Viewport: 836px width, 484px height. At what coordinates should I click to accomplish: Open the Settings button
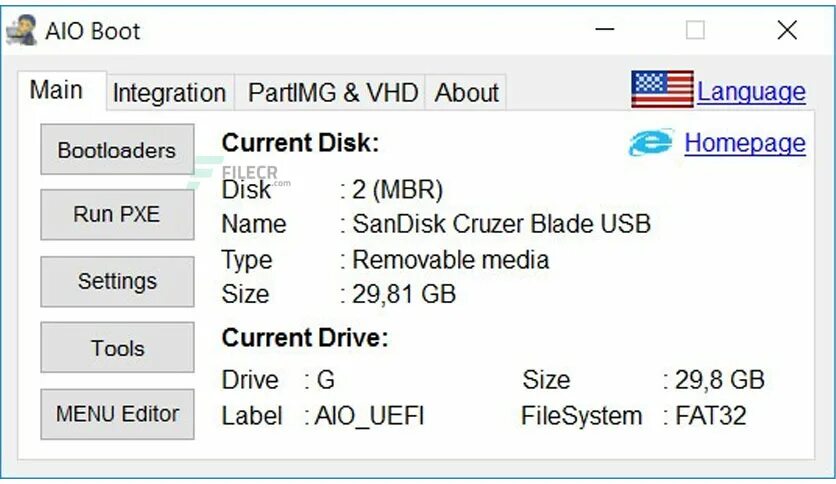(x=117, y=281)
